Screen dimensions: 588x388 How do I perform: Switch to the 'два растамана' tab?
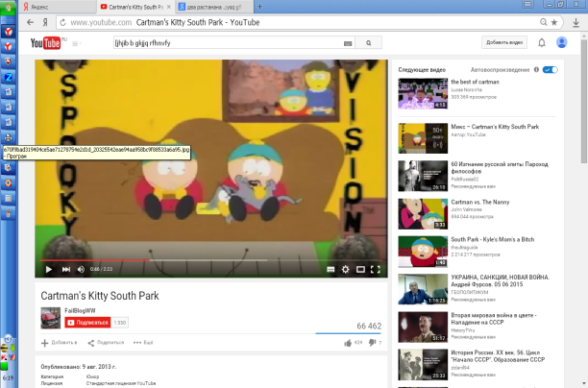pos(214,7)
